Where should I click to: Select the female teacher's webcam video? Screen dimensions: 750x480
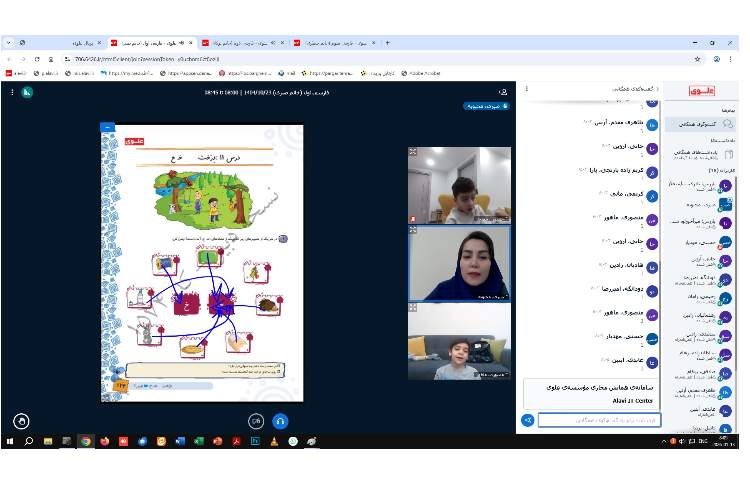coord(459,263)
